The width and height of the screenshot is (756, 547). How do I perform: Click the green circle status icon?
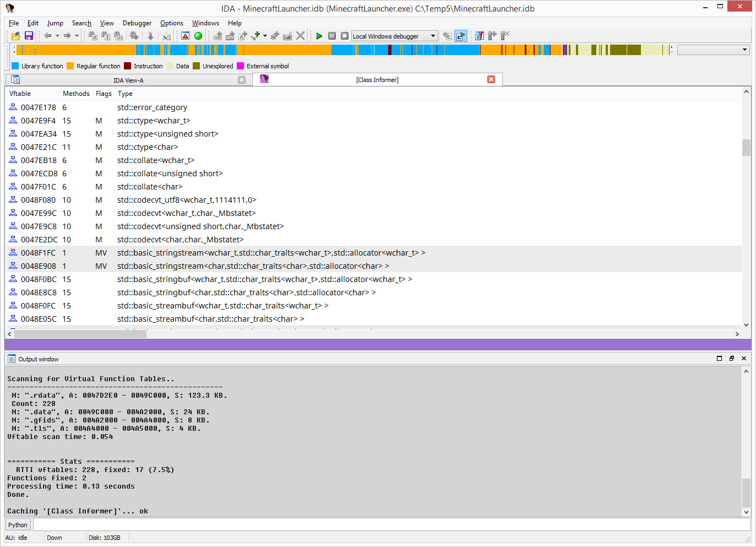point(198,36)
